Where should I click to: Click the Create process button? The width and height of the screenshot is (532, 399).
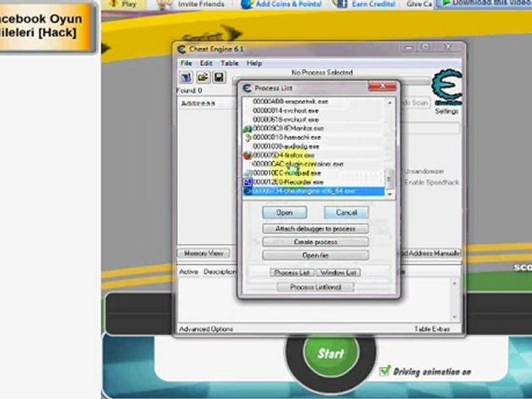[x=315, y=242]
